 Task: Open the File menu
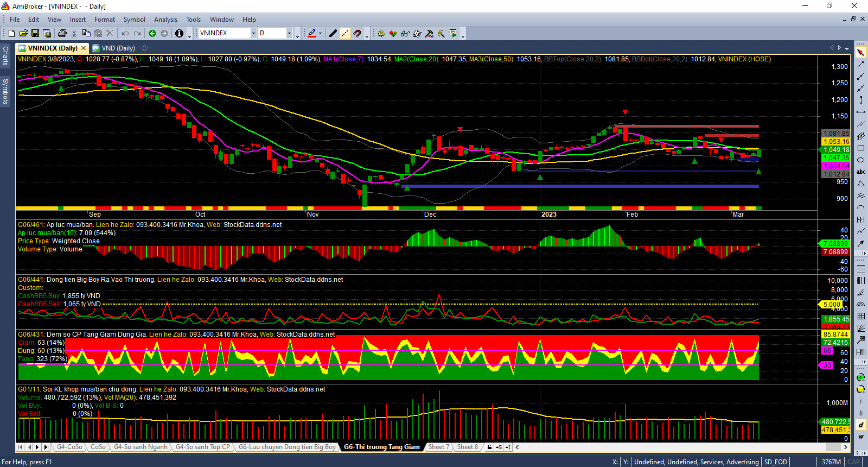pos(15,19)
